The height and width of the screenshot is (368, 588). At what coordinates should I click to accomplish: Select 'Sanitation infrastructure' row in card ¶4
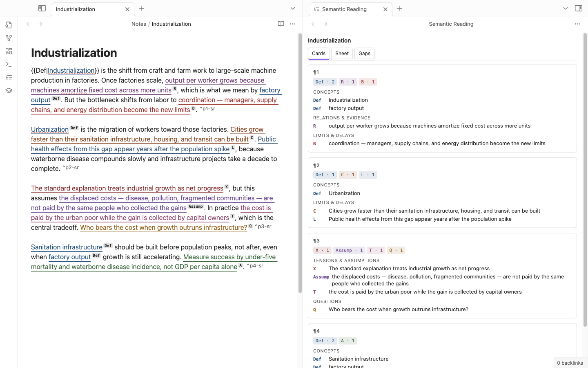[x=442, y=359]
